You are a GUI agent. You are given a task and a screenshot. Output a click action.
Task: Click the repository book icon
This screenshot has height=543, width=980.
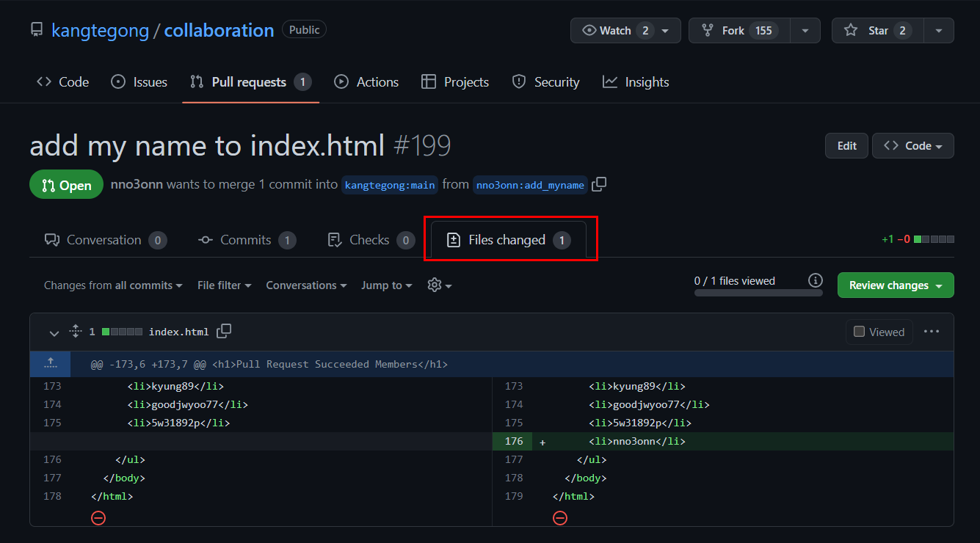pos(37,30)
